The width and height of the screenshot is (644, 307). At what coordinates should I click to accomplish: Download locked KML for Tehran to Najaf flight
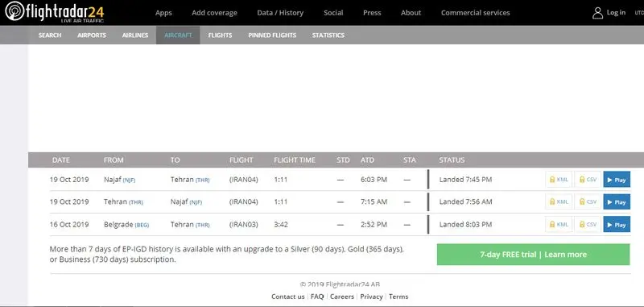click(x=559, y=201)
